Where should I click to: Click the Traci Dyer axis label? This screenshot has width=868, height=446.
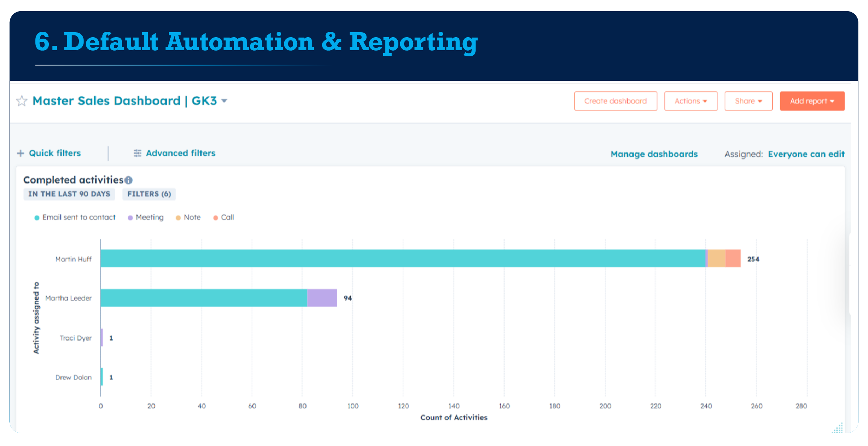click(76, 338)
